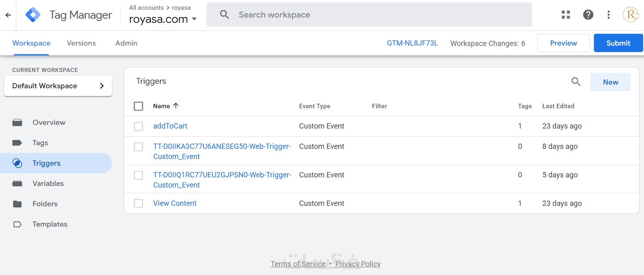The width and height of the screenshot is (644, 275).
Task: Open the Google apps grid icon
Action: (x=566, y=15)
